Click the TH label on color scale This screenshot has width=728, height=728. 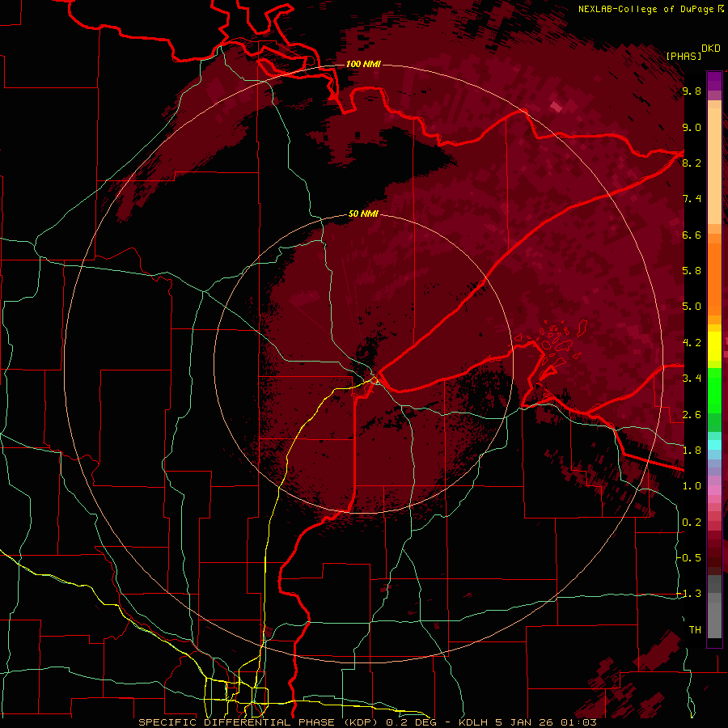point(695,630)
